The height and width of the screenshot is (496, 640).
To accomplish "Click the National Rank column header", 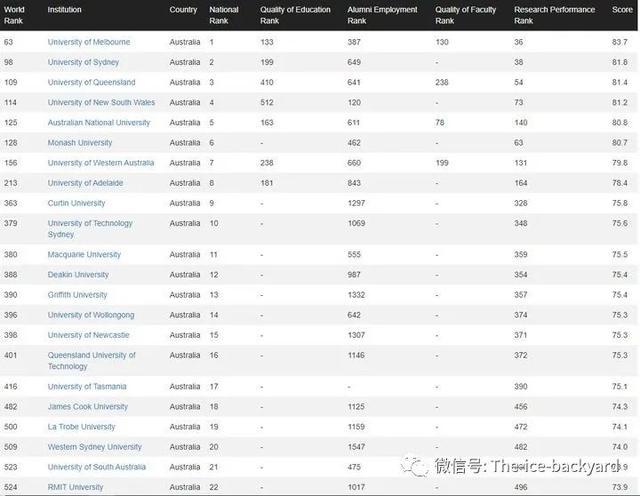I will pyautogui.click(x=224, y=15).
